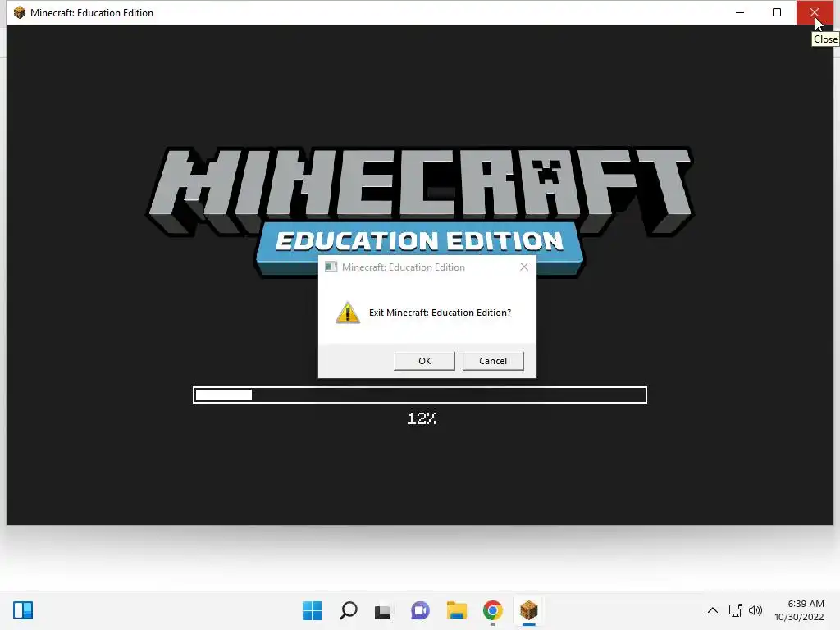Click the Minecraft: Education Edition window title text

pyautogui.click(x=92, y=13)
